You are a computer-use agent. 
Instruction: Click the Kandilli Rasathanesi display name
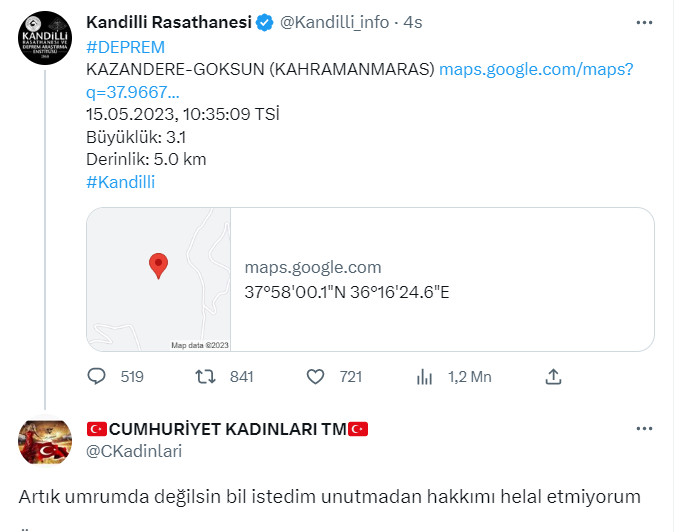coord(169,22)
